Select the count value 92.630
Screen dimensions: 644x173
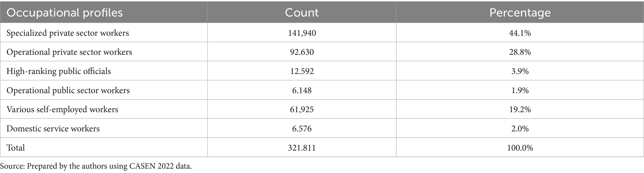[302, 52]
